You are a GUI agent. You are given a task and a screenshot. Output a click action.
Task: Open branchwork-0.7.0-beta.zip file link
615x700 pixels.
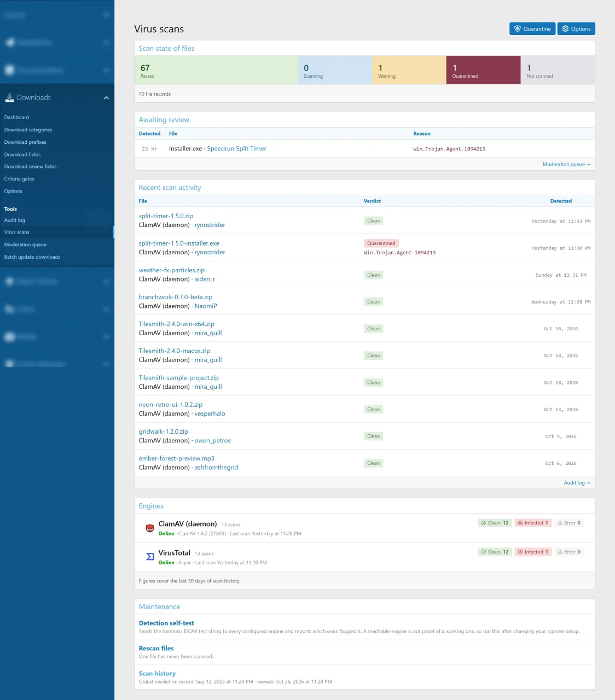tap(175, 297)
